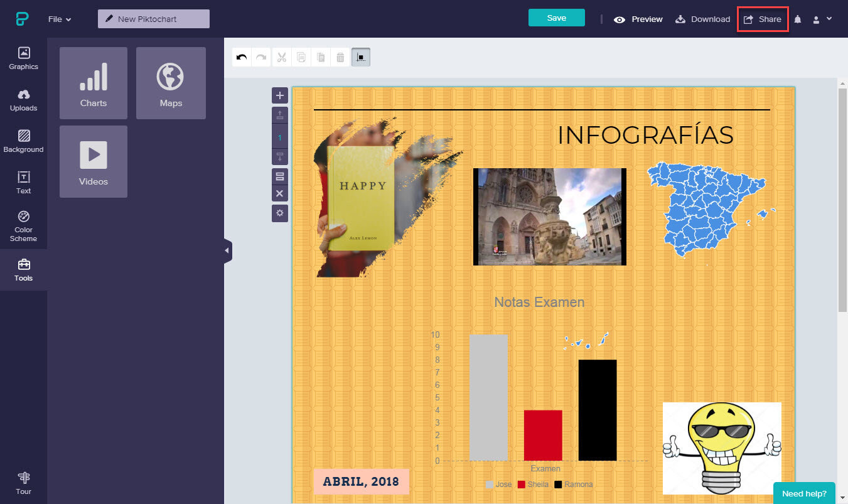Click the vertical scrollbar on right
Image resolution: width=848 pixels, height=504 pixels.
pos(842,201)
